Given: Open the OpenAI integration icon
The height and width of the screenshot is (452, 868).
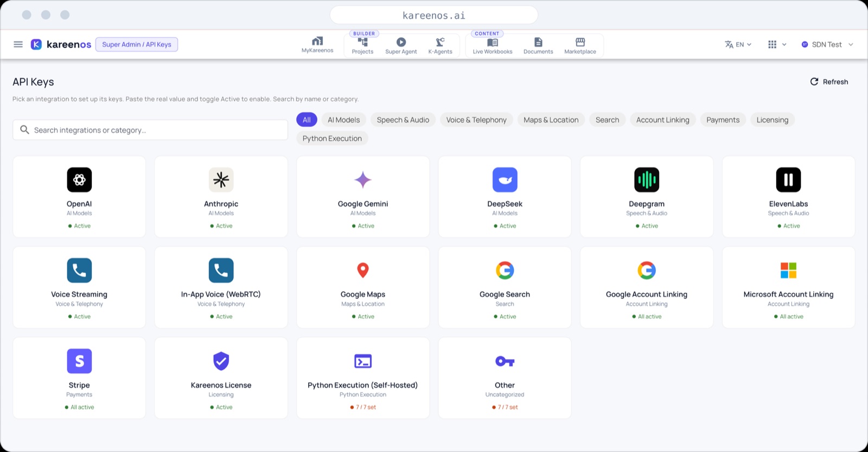Looking at the screenshot, I should point(79,180).
